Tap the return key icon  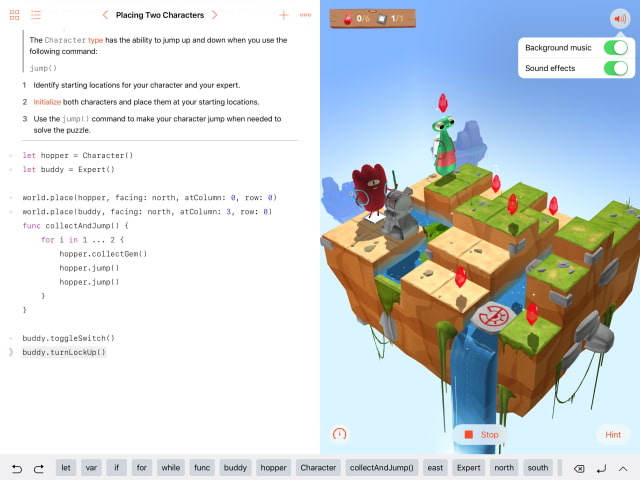click(601, 469)
